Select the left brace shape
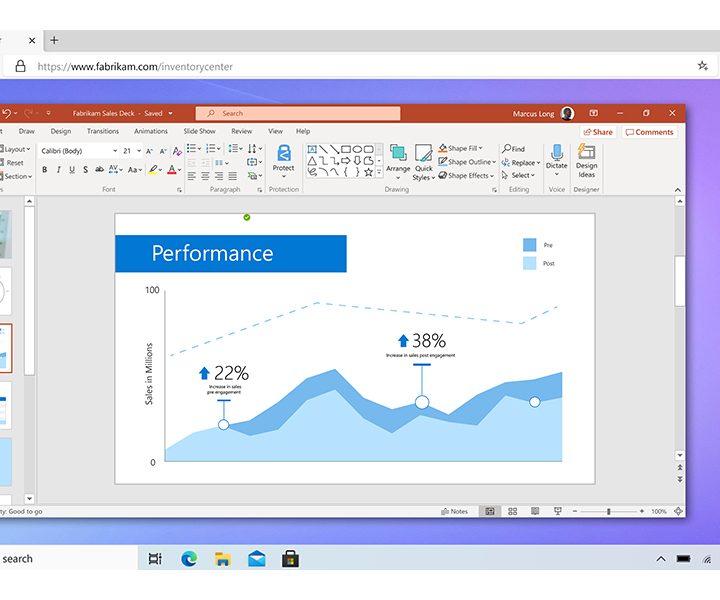Screen dimensions: 720x600 coord(346,172)
